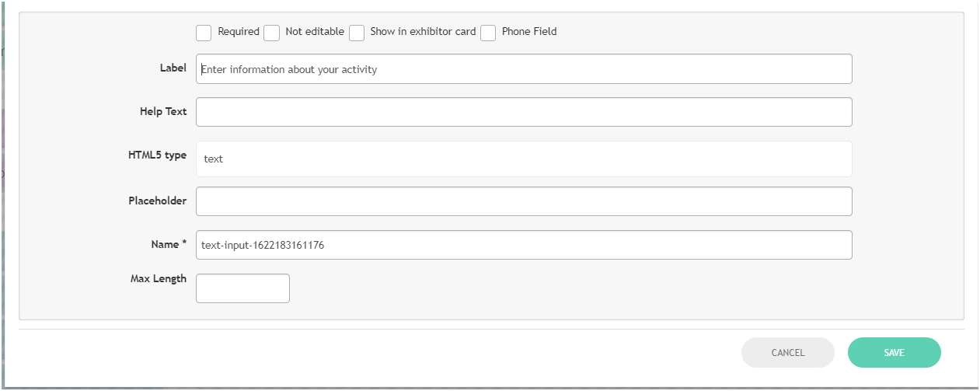Focus the Max Length number box
This screenshot has width=980, height=391.
click(x=242, y=288)
